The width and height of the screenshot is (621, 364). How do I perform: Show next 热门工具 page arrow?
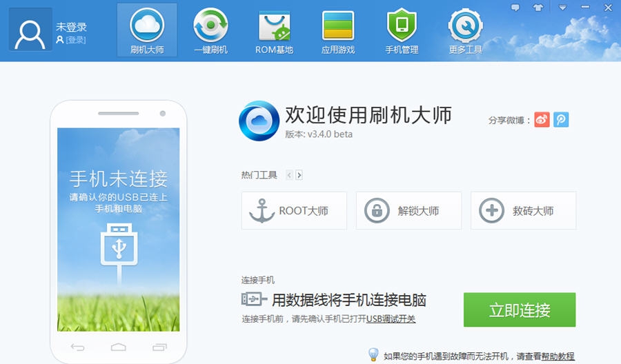pos(299,175)
